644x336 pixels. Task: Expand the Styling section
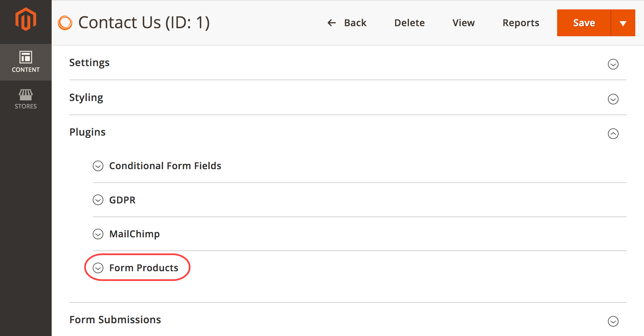pos(613,99)
